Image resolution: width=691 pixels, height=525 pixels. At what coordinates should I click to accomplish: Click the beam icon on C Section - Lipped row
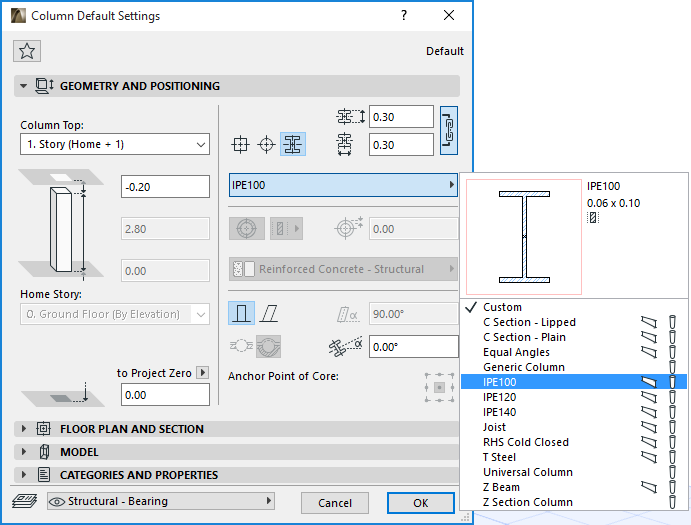[649, 322]
